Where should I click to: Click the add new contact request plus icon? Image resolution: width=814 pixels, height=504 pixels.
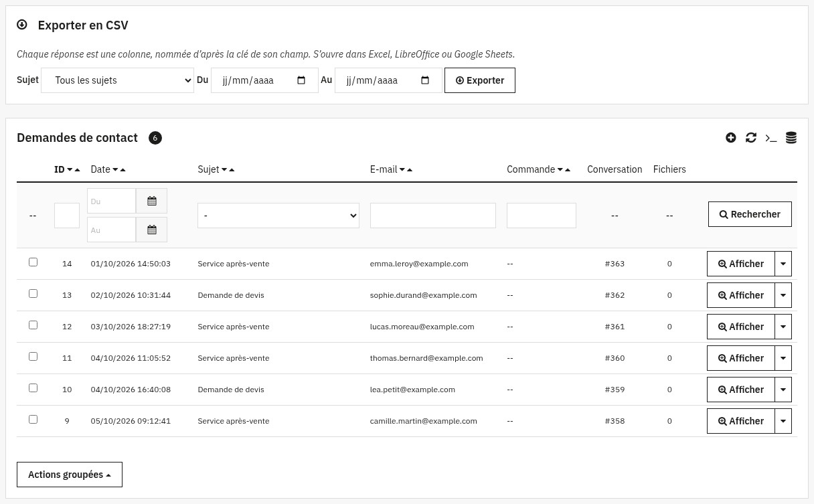731,137
